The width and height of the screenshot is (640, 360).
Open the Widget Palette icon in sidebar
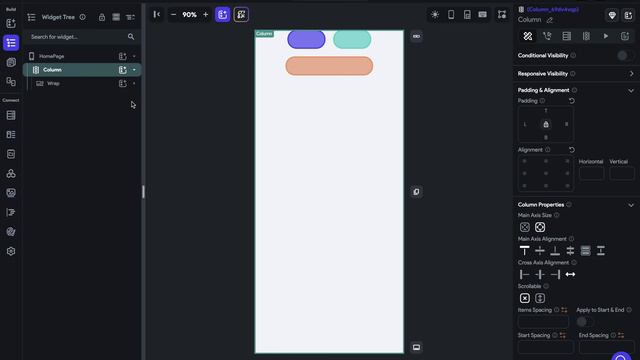11,23
